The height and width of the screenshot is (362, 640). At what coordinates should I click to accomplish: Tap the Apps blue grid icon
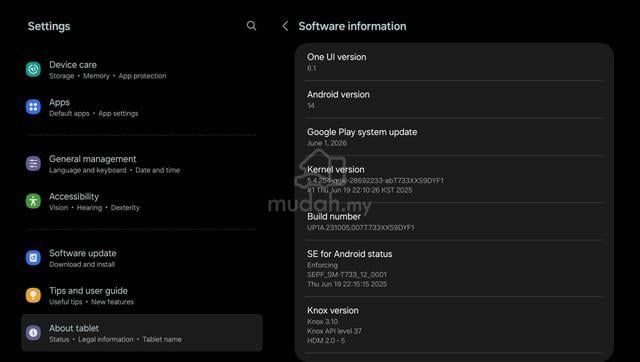pos(33,107)
